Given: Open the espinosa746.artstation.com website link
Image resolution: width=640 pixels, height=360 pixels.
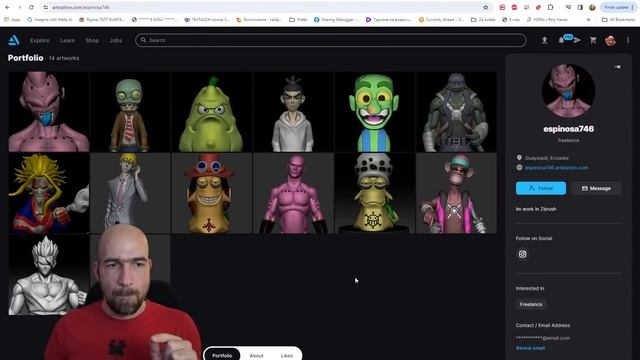Looking at the screenshot, I should pos(556,168).
